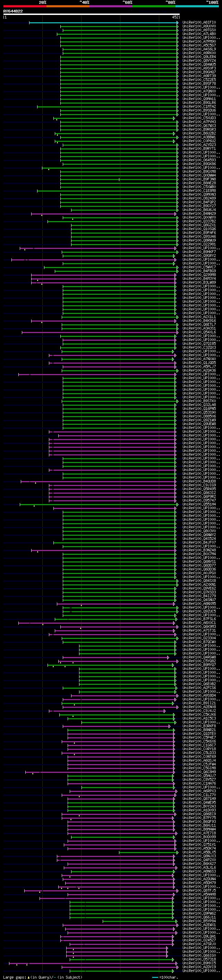Select label UniRef100_C5Z2E5
Screen dimensions: 222x980
199,80
